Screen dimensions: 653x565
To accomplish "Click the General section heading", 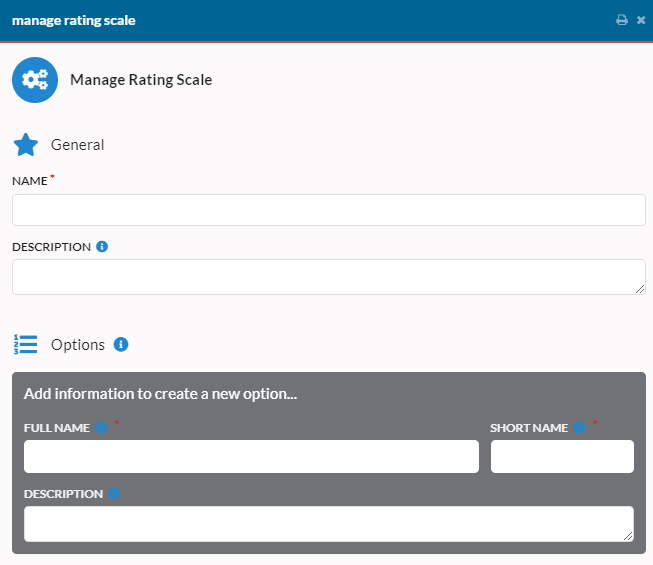I will coord(77,145).
